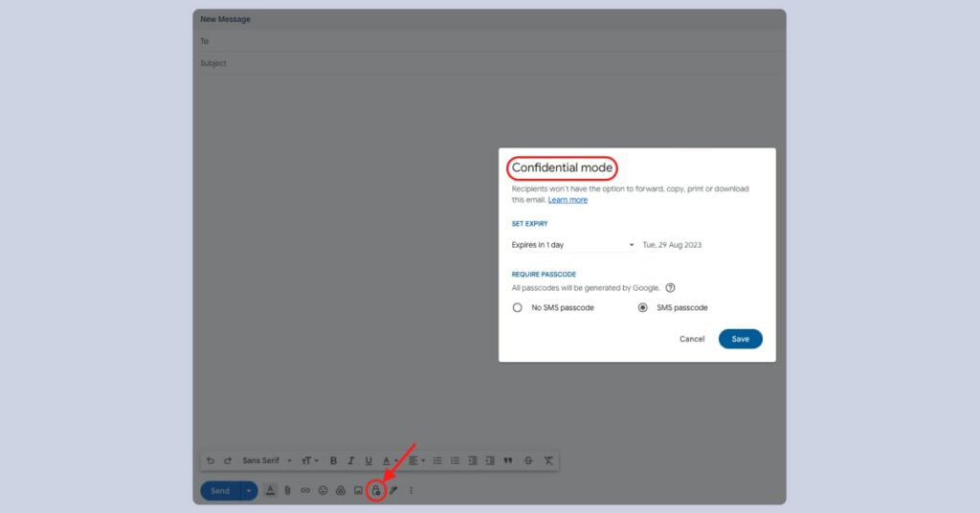
Task: Click the Save button
Action: coord(740,339)
